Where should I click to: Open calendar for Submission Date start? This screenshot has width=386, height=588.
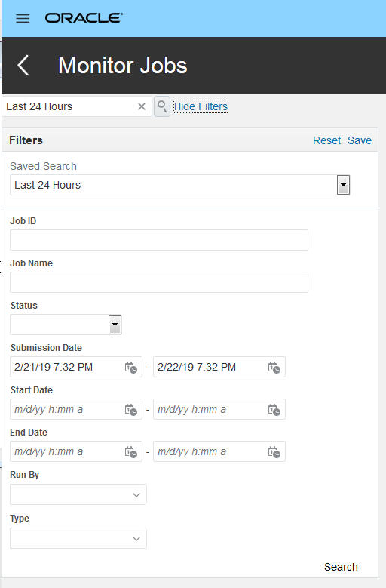pos(131,367)
